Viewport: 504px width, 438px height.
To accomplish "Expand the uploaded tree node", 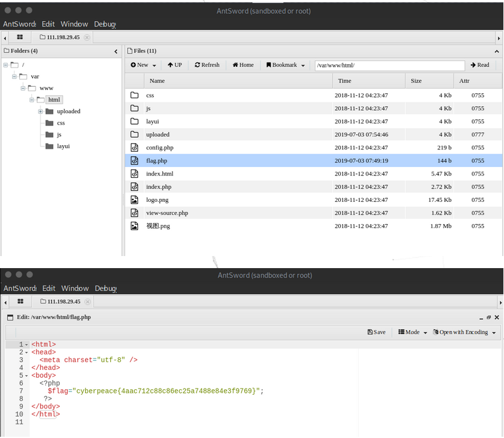I will pyautogui.click(x=40, y=111).
